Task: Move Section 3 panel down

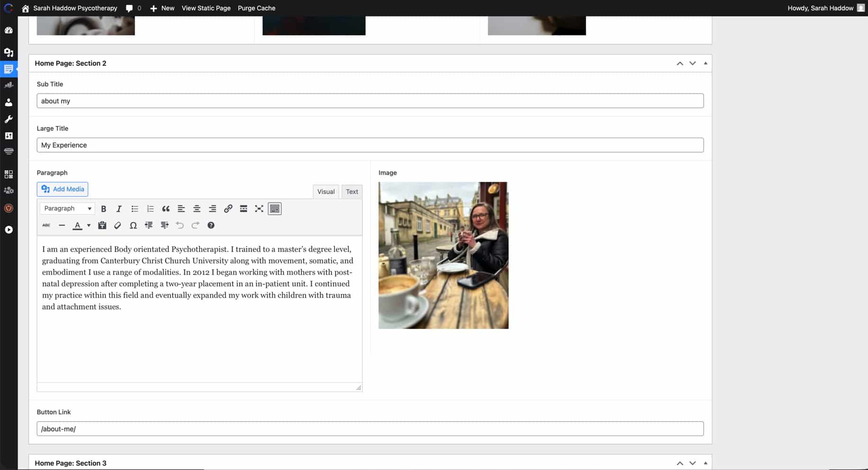Action: pos(693,463)
